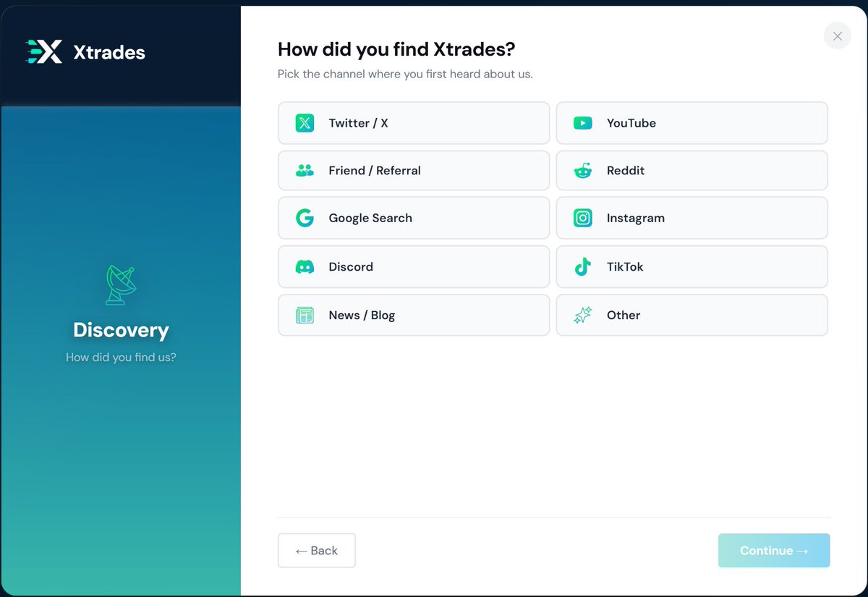Click the satellite dish Discovery icon
Image resolution: width=868 pixels, height=597 pixels.
point(121,284)
